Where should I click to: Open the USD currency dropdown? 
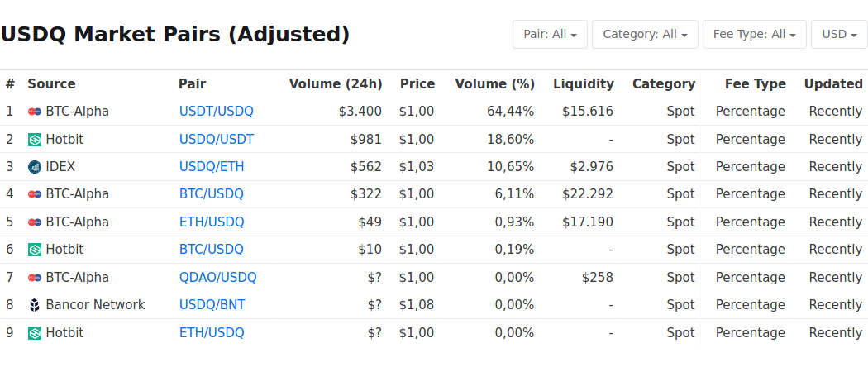(839, 35)
